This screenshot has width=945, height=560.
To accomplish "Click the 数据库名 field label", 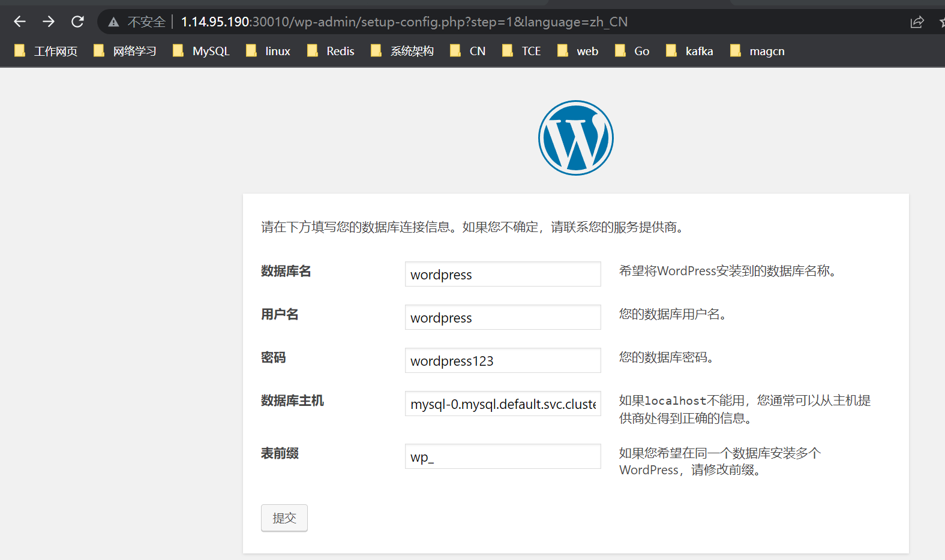I will point(286,271).
